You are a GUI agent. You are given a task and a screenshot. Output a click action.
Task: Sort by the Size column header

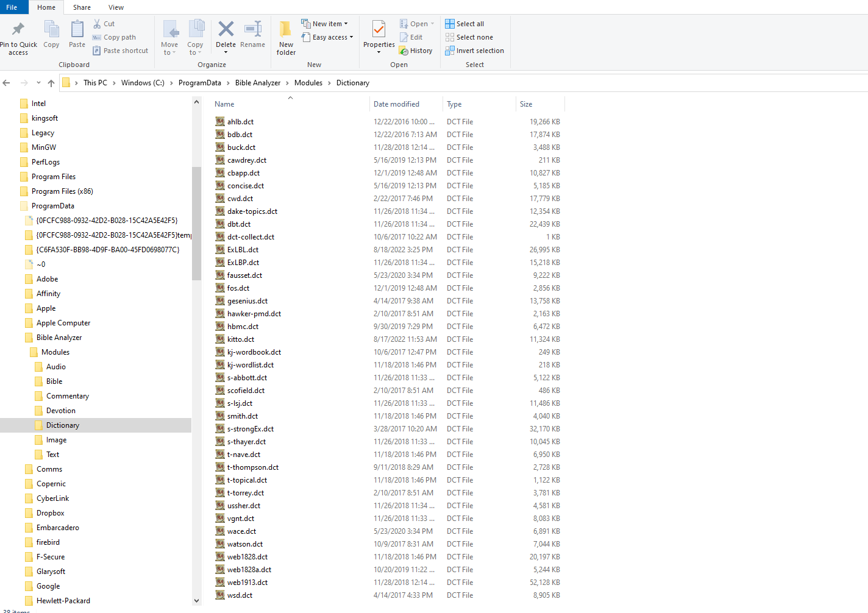tap(540, 104)
